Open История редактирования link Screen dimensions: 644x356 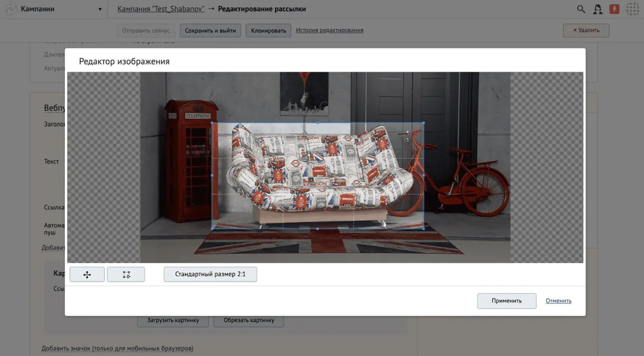coord(329,30)
